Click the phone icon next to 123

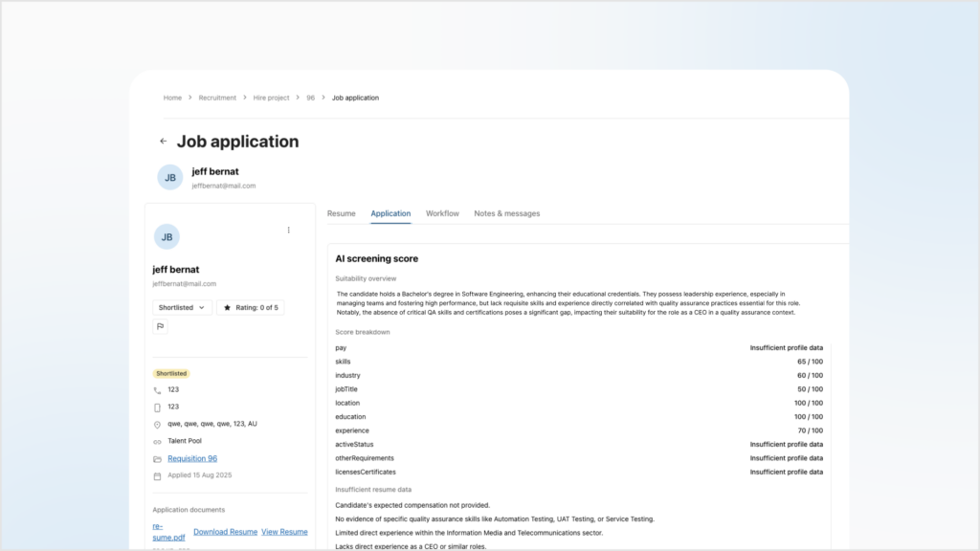(x=158, y=390)
